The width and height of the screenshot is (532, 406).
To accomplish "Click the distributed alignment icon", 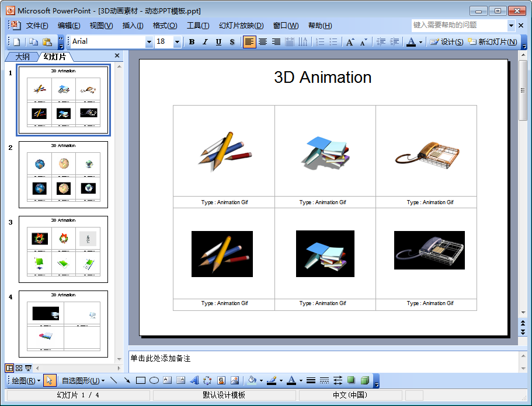I will point(290,41).
